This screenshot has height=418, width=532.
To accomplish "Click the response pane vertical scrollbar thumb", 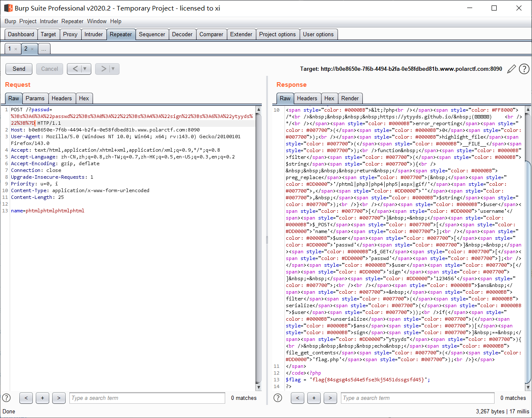I will pos(528,272).
